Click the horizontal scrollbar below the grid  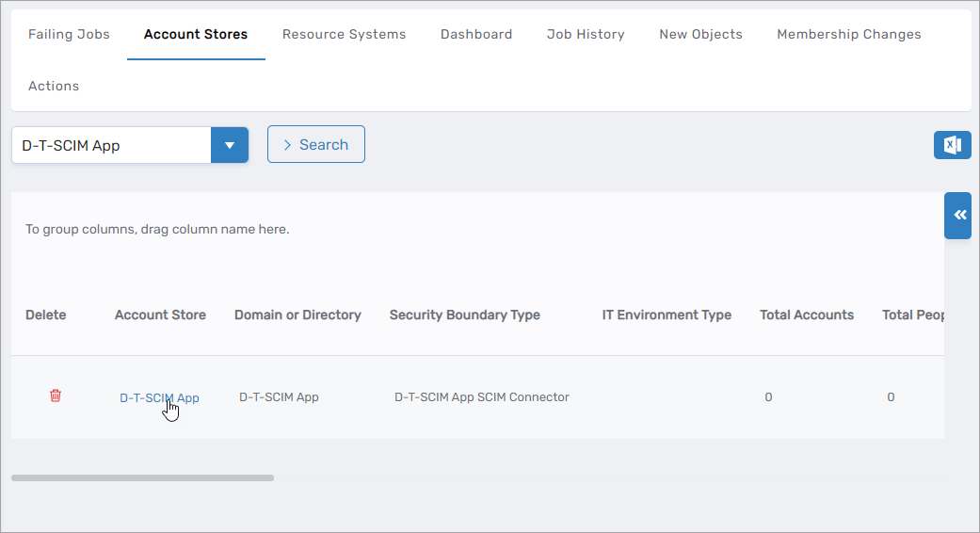[x=142, y=478]
